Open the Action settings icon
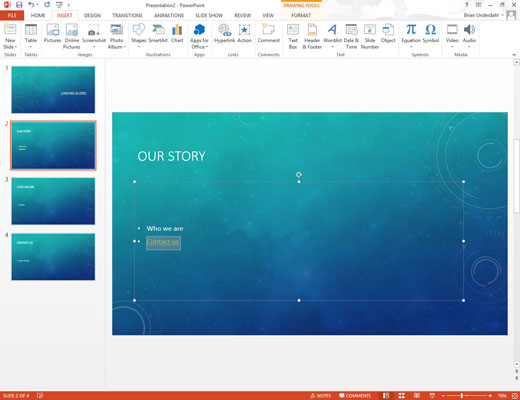Screen dimensions: 520x400 244,34
